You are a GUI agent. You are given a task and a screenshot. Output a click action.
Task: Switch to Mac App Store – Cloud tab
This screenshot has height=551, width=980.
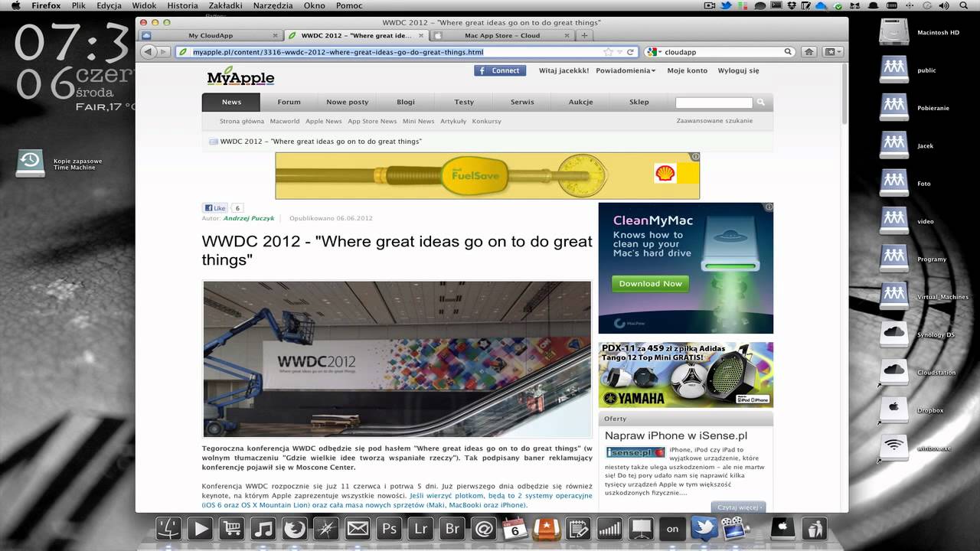click(x=501, y=35)
